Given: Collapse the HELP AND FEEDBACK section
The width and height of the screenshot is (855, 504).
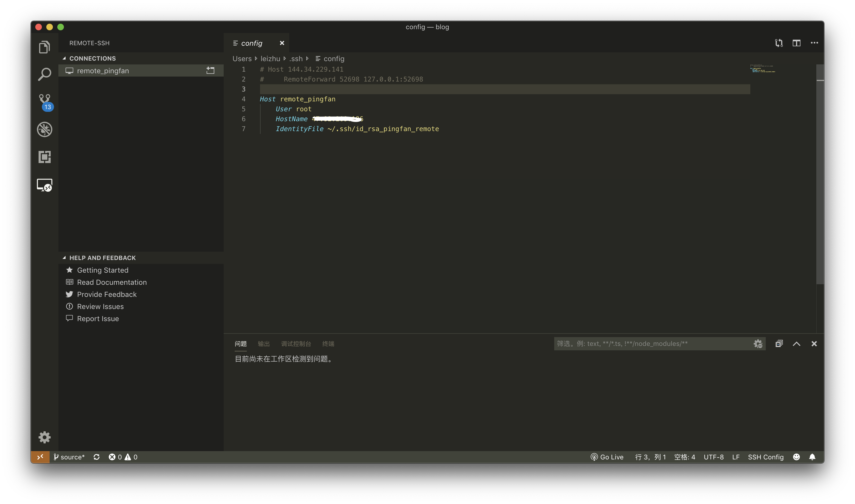Looking at the screenshot, I should pyautogui.click(x=64, y=258).
